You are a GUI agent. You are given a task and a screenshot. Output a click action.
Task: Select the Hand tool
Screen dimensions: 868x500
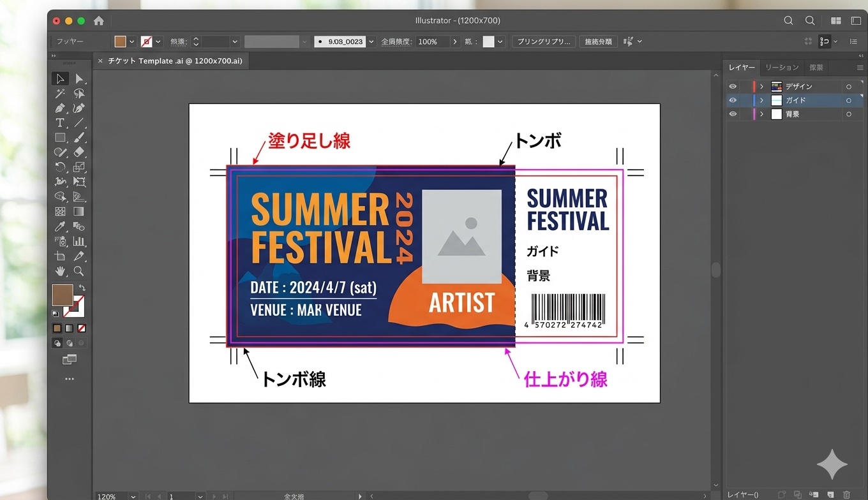pos(59,271)
